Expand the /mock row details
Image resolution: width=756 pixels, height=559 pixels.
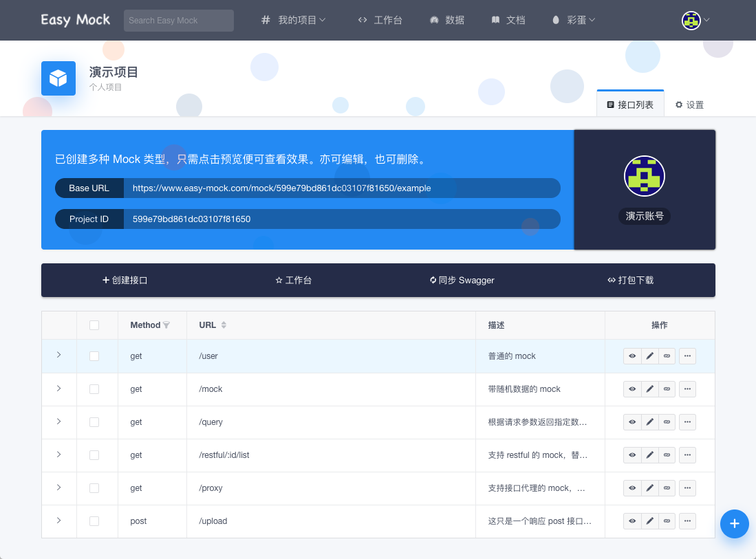tap(59, 388)
